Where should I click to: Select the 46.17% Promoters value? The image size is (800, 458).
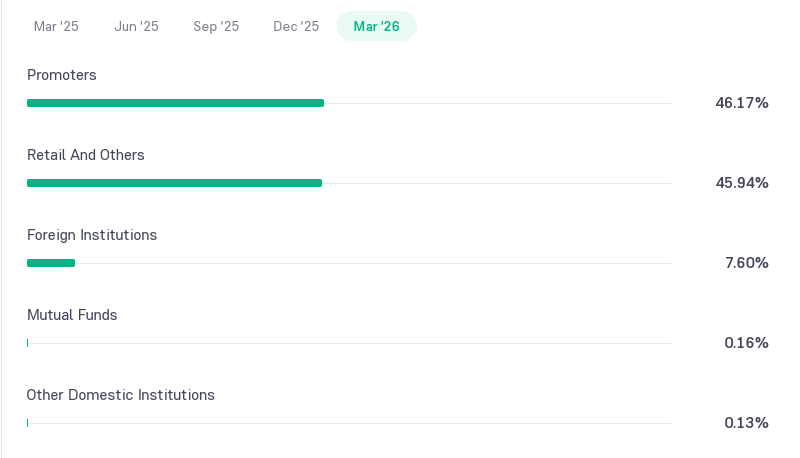tap(742, 103)
